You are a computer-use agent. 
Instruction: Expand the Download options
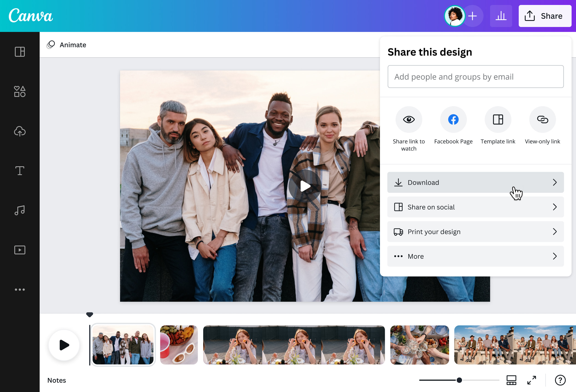click(x=475, y=182)
